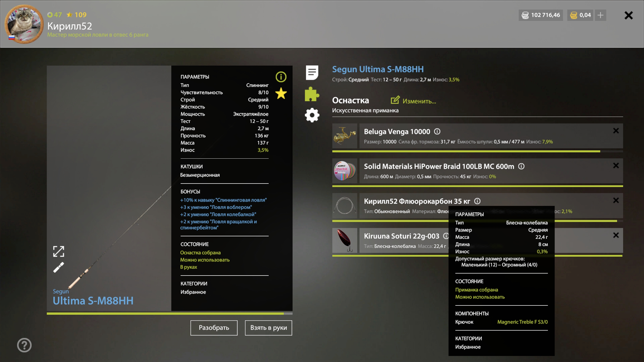
Task: Click the Kiruuna Soturi lure thumbnail
Action: [x=345, y=240]
